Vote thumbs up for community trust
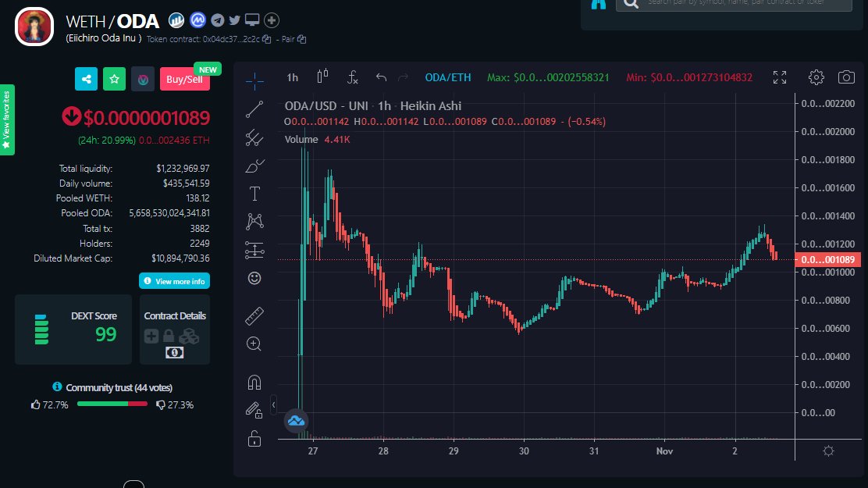Screen dimensions: 868x488 tap(36, 405)
